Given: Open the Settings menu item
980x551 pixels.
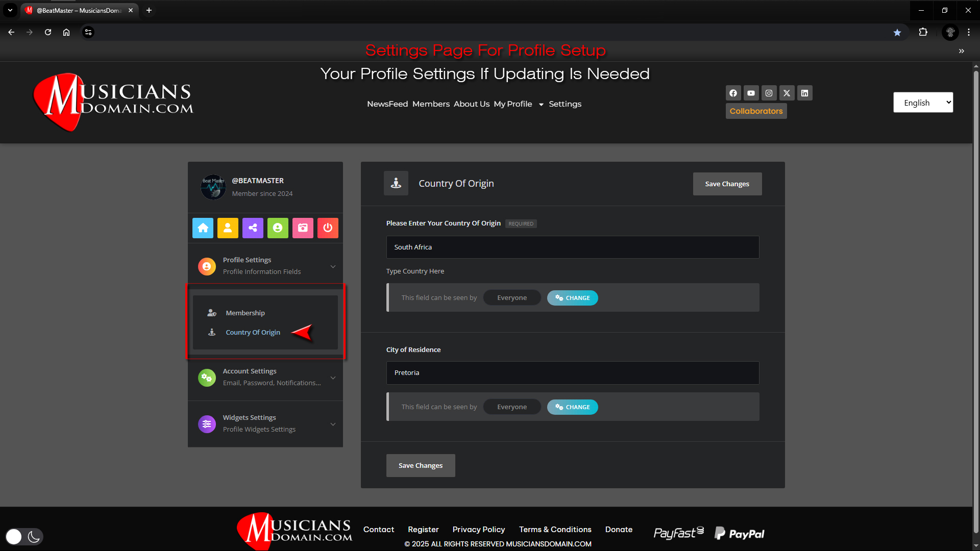Looking at the screenshot, I should (565, 104).
